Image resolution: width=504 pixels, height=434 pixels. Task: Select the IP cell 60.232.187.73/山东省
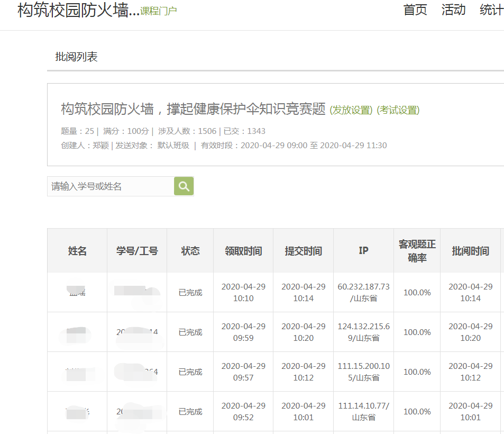(x=363, y=292)
